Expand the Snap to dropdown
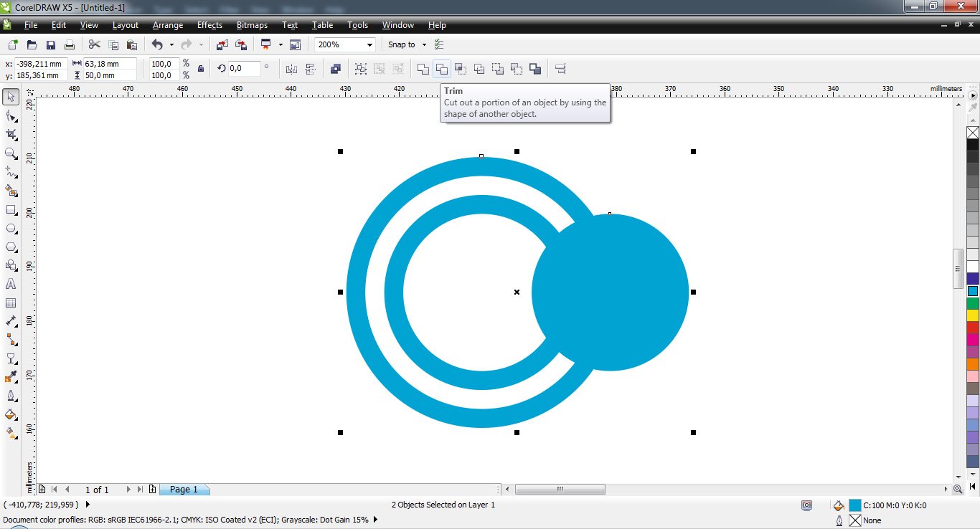Viewport: 980px width, 529px height. coord(424,44)
